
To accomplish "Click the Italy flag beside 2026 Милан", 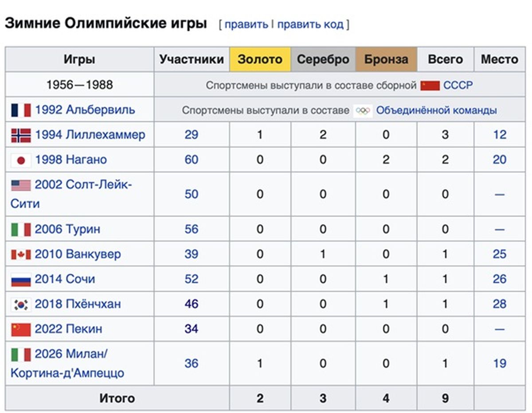I will [21, 355].
